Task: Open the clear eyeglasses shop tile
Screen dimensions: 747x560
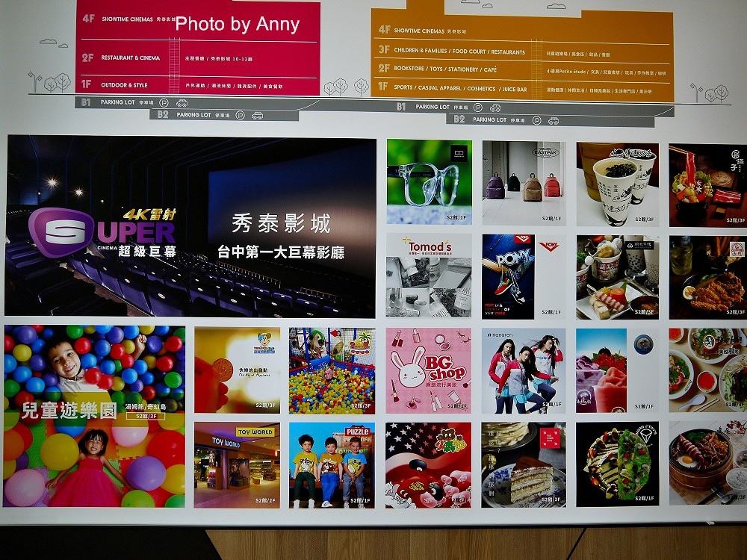Action: [x=430, y=181]
